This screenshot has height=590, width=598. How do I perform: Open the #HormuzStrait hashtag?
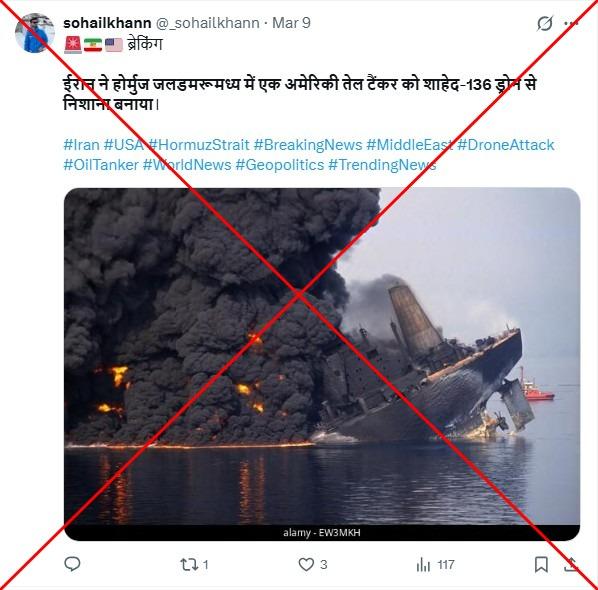pos(199,145)
